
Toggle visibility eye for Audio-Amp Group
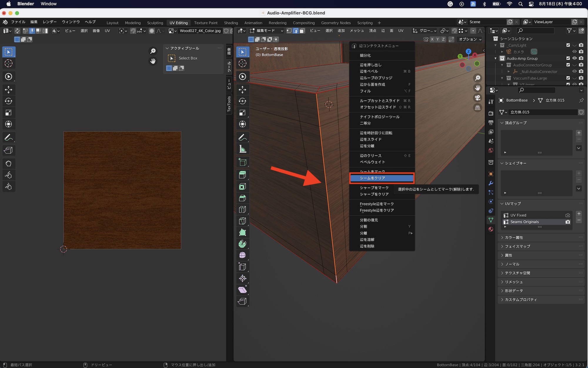[x=574, y=58]
